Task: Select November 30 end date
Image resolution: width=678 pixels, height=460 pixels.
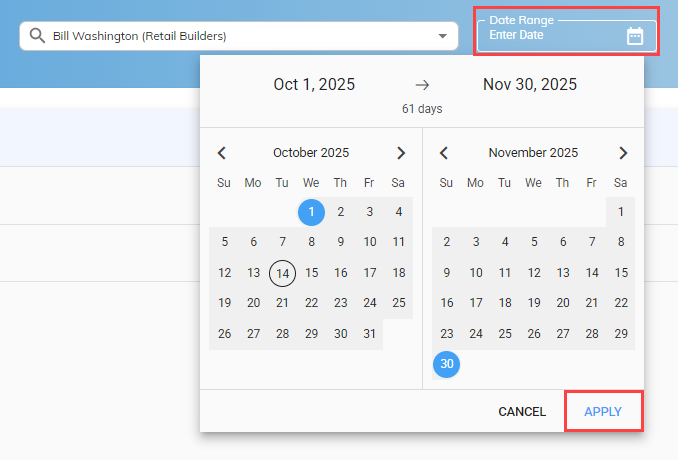Action: pyautogui.click(x=447, y=364)
